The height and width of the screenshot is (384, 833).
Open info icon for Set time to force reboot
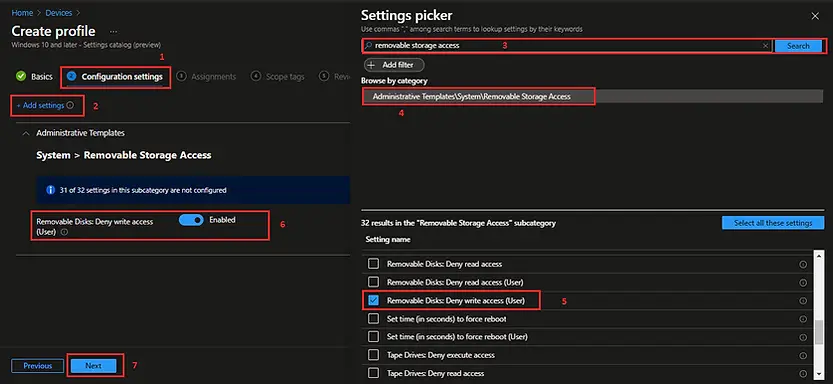coord(803,319)
